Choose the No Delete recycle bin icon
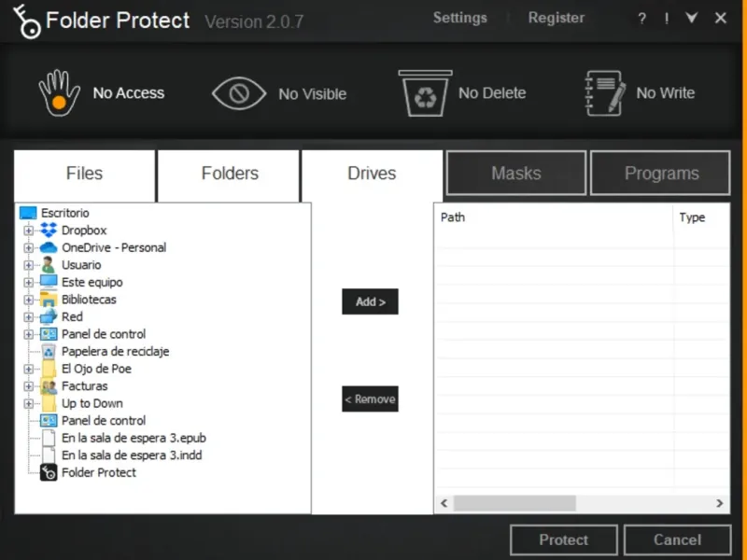This screenshot has height=560, width=747. coord(425,92)
